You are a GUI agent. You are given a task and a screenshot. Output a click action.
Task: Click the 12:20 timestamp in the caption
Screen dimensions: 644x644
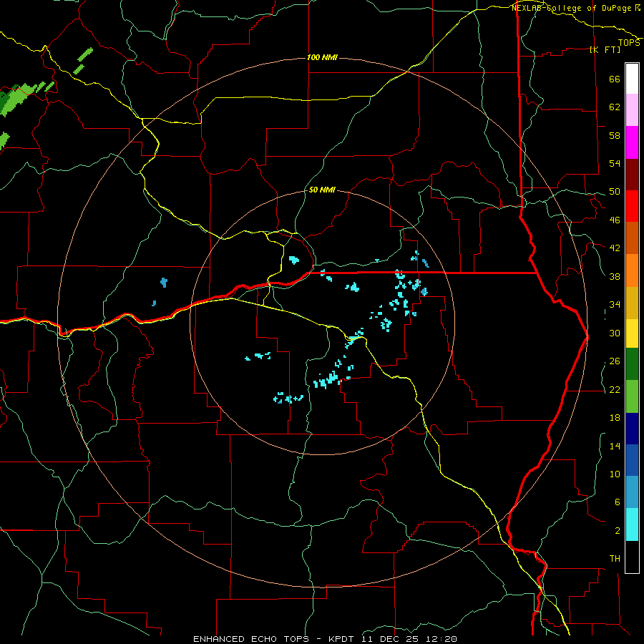pyautogui.click(x=441, y=639)
